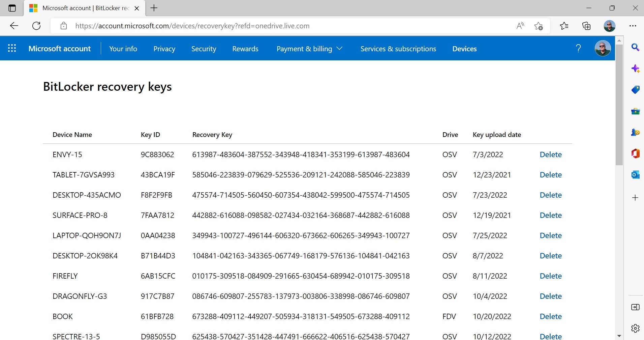Refresh the page
644x340 pixels.
pos(36,26)
